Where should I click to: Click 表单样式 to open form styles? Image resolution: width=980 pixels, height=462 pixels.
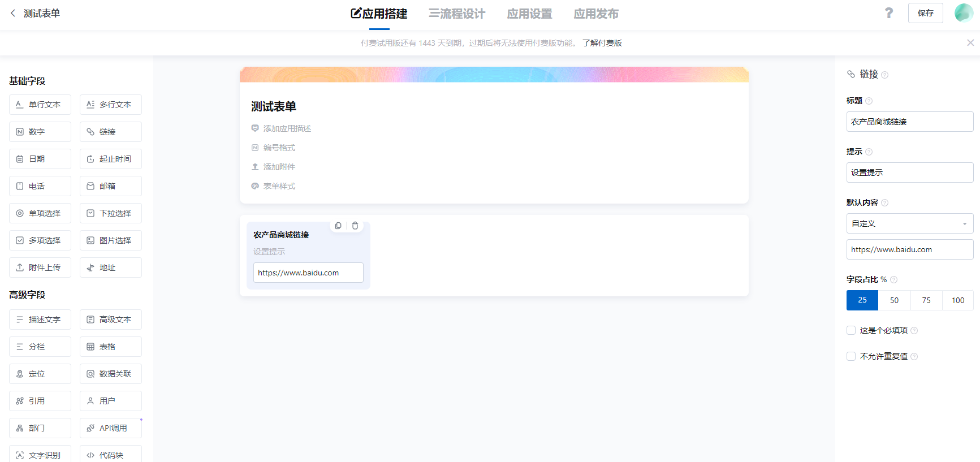coord(279,186)
